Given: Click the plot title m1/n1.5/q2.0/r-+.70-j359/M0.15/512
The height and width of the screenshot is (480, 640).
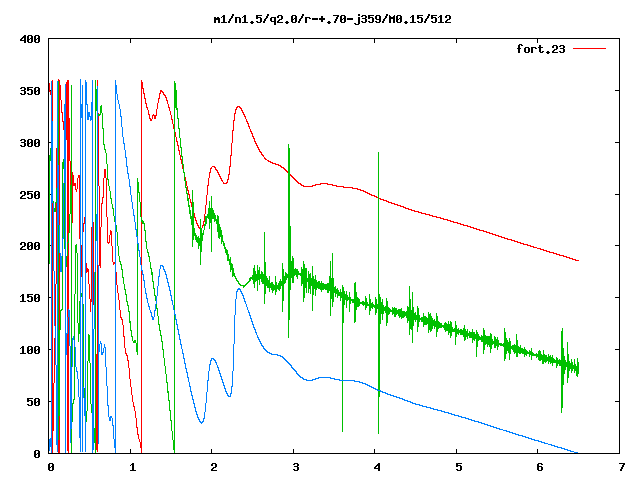Looking at the screenshot, I should tap(333, 19).
